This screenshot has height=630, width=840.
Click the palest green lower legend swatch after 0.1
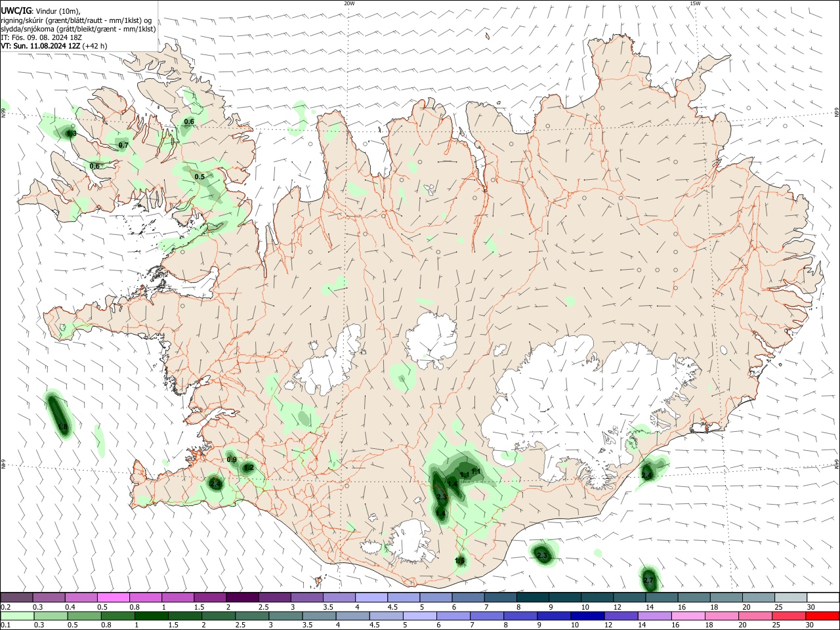(17, 616)
